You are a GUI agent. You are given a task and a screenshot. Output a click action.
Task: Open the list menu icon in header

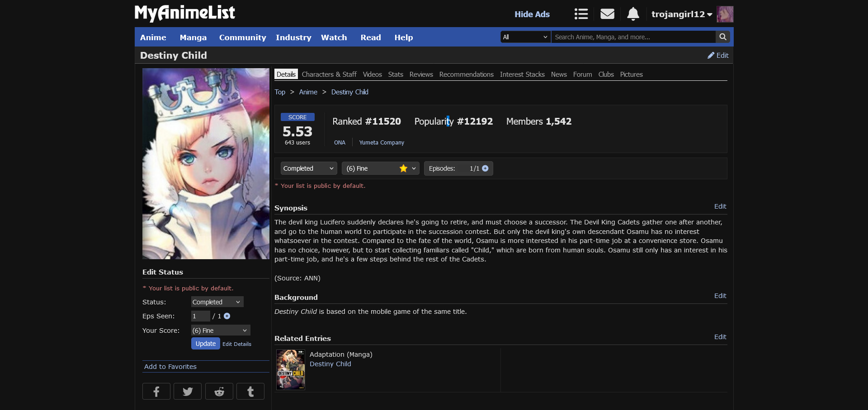coord(581,14)
